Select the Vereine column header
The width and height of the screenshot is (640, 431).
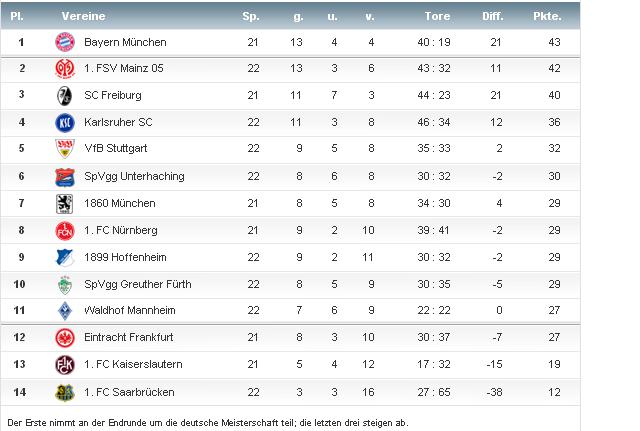[83, 16]
